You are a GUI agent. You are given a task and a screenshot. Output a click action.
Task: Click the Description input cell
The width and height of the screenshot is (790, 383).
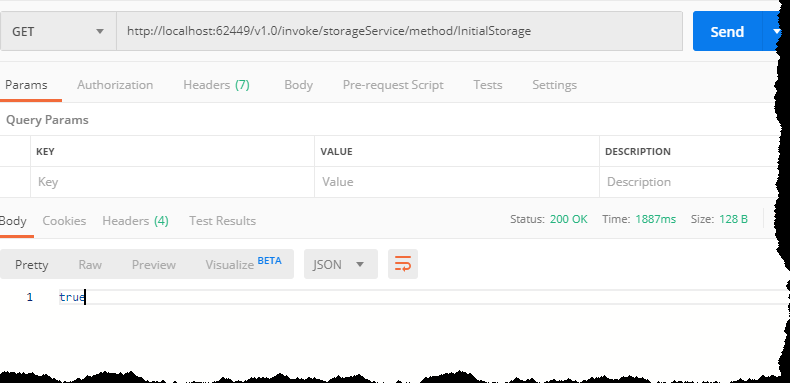point(690,182)
